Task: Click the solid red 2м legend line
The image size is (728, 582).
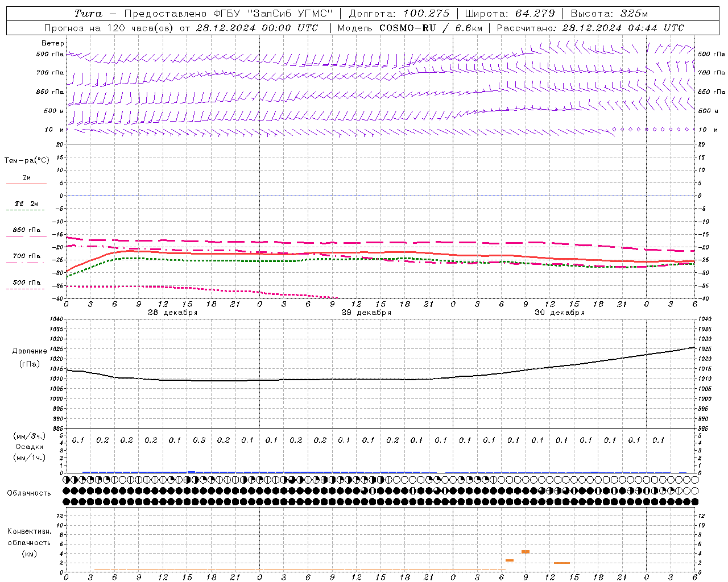Action: [x=26, y=184]
